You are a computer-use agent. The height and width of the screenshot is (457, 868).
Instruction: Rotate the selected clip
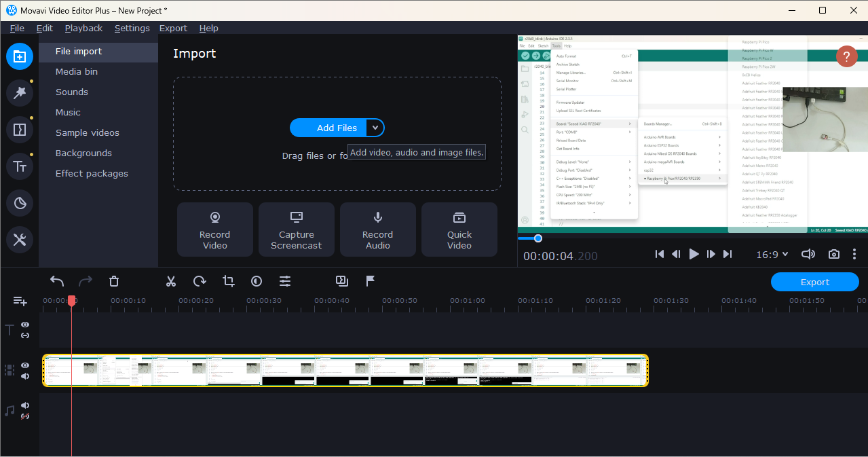(200, 281)
